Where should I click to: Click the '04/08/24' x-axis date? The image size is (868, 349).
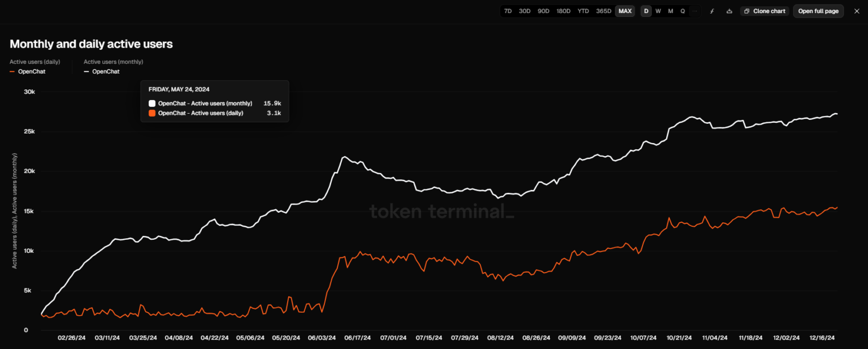(179, 338)
